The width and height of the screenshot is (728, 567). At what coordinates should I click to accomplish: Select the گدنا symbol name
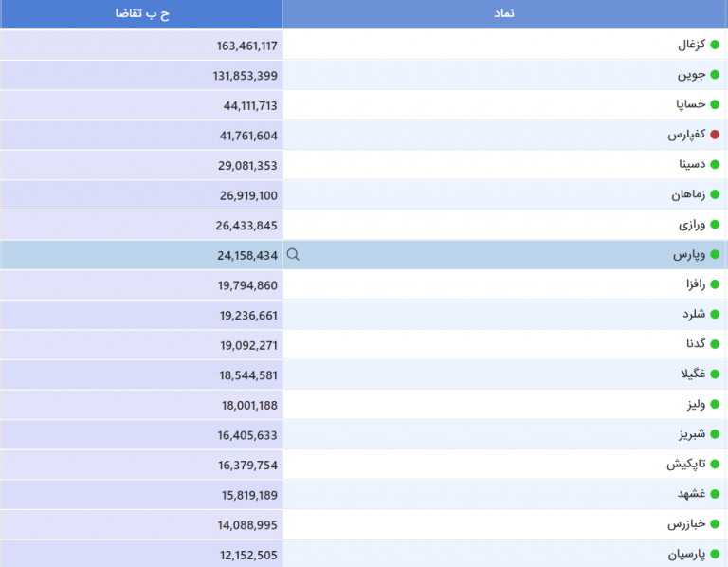tap(696, 343)
